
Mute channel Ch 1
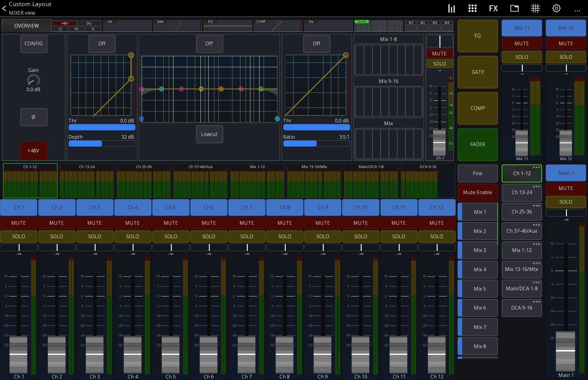click(19, 223)
